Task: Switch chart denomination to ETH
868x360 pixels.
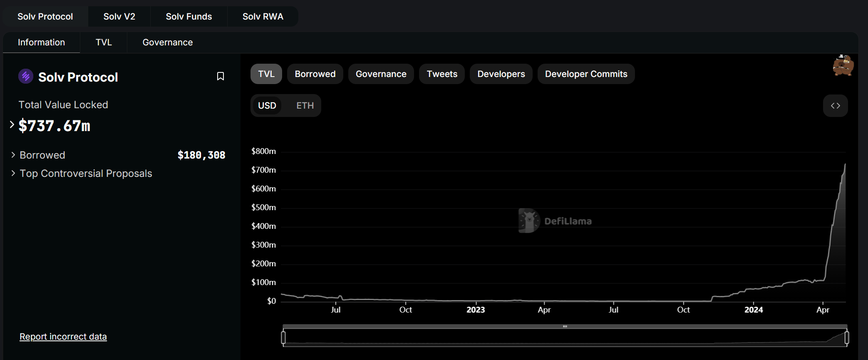Action: 305,106
